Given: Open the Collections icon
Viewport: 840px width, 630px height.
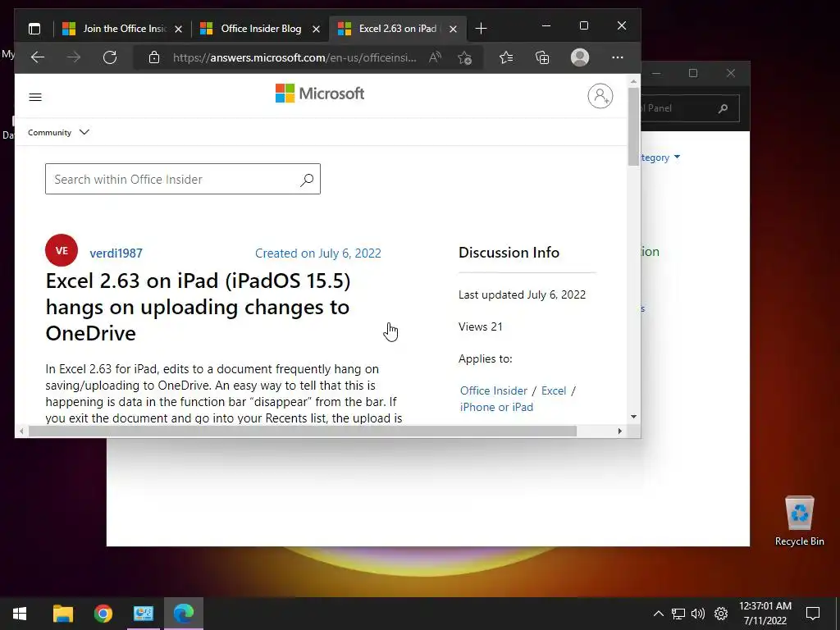Looking at the screenshot, I should (542, 57).
